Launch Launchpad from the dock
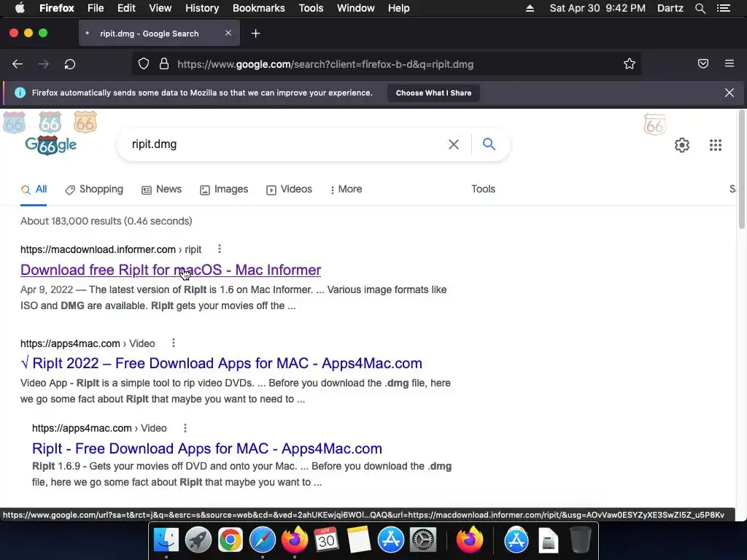 click(198, 540)
